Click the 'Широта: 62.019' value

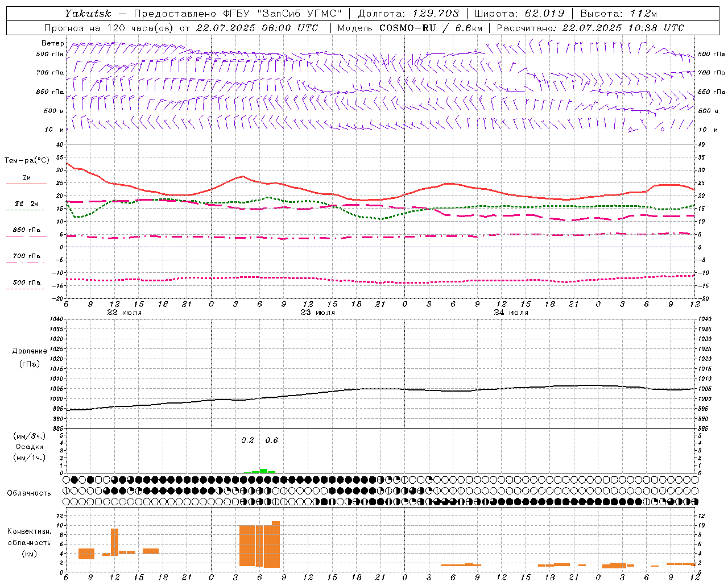click(x=519, y=14)
